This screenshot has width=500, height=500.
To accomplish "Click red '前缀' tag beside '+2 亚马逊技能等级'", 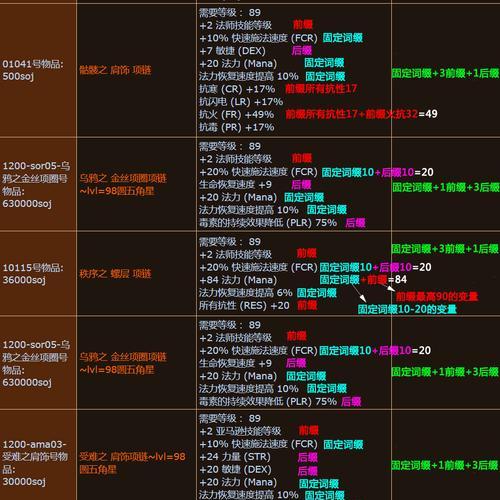I will tap(309, 431).
